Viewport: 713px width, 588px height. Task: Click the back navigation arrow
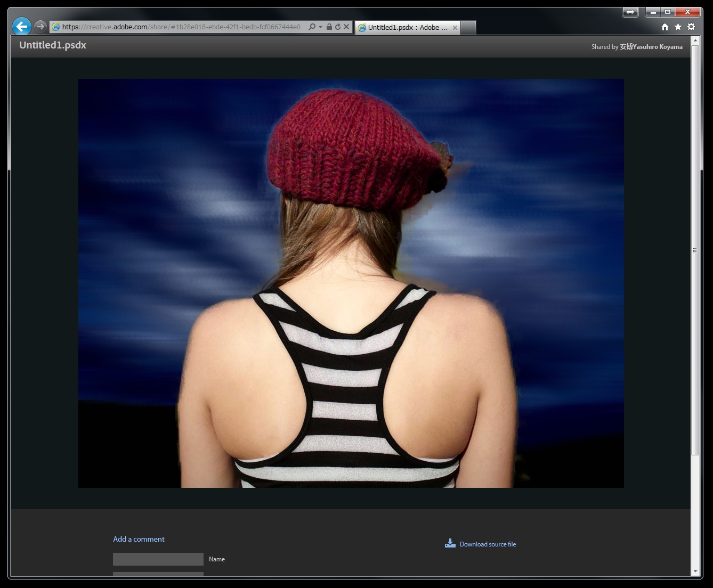pyautogui.click(x=21, y=27)
